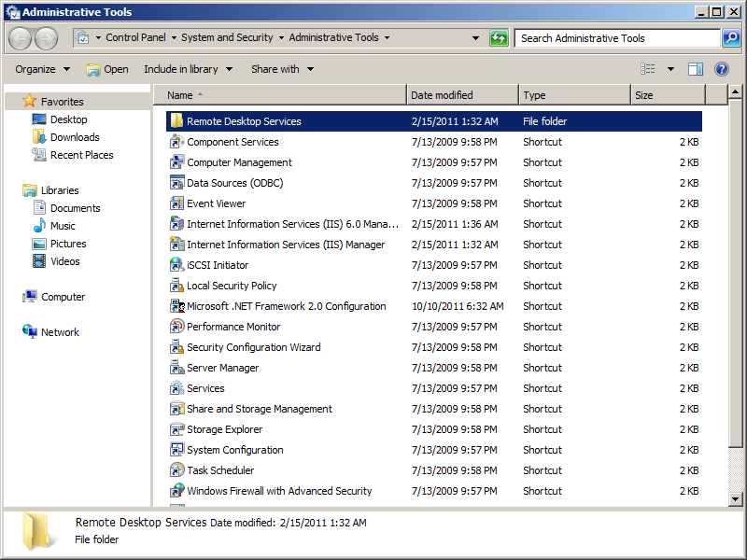Click the change view icon
This screenshot has height=560, width=747.
(647, 69)
